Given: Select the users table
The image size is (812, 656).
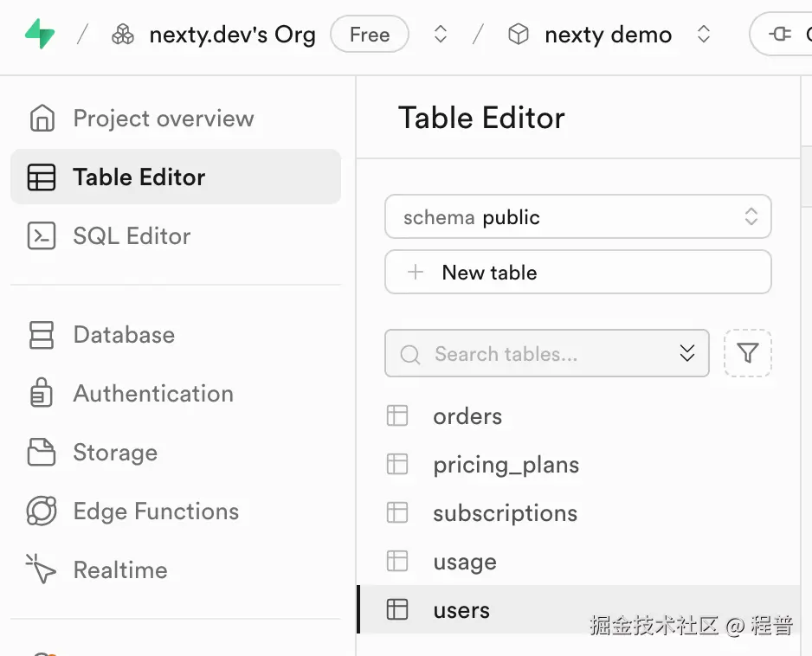Looking at the screenshot, I should (x=461, y=609).
